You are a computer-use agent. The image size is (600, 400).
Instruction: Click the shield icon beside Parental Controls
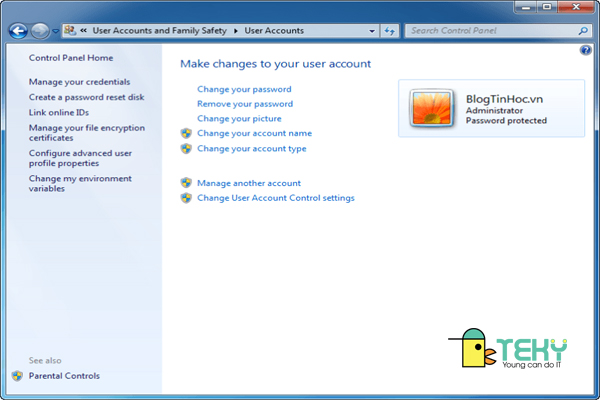click(17, 376)
